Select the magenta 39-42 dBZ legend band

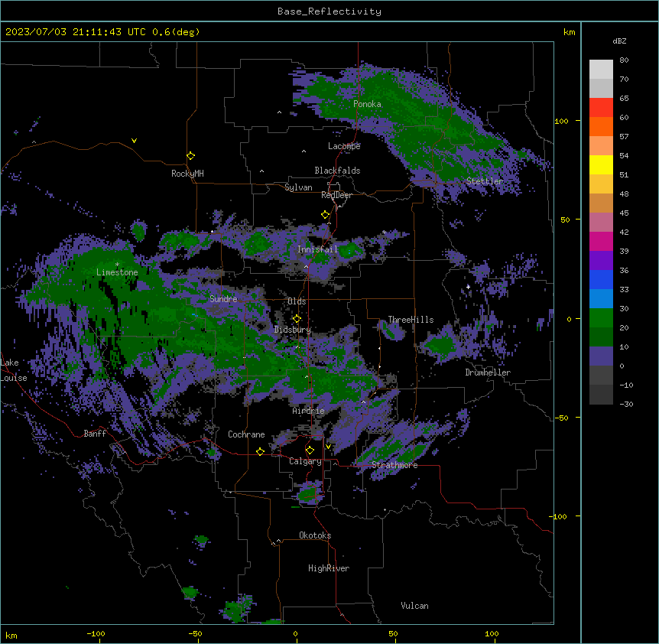[601, 241]
